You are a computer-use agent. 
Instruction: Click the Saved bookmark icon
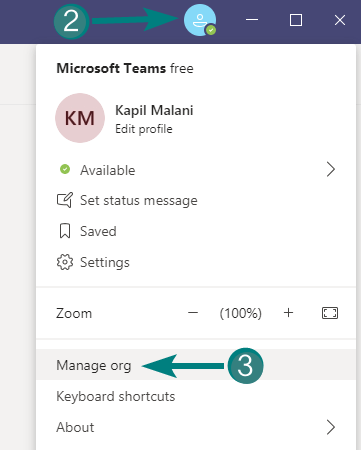pos(65,231)
